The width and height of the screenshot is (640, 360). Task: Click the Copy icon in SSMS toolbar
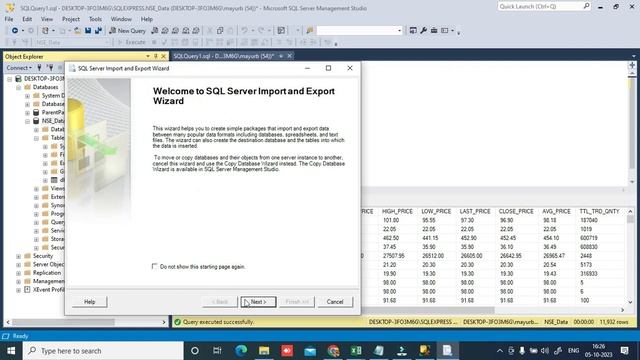[220, 31]
